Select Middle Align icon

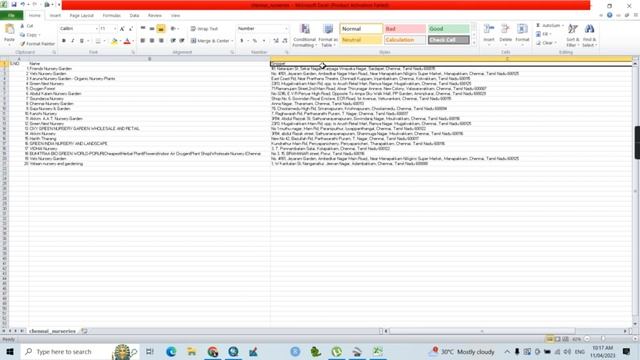coord(152,29)
